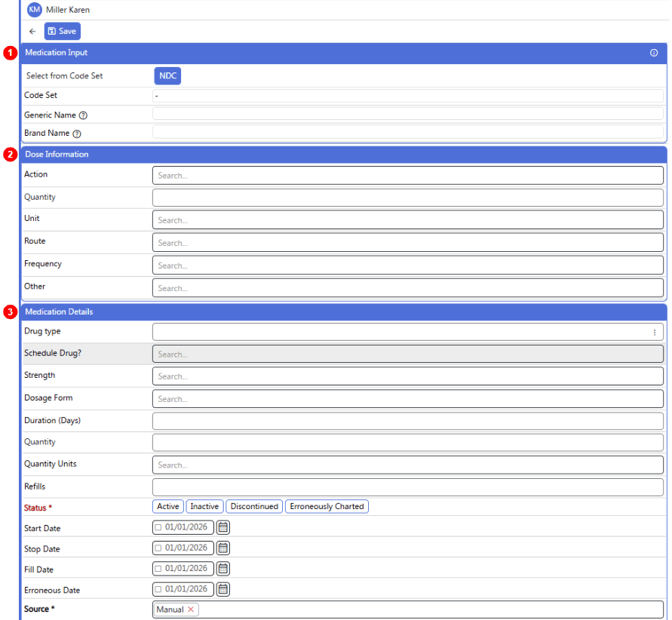Screen dimensions: 672x620
Task: Set status to Erroneously Charted
Action: (x=327, y=506)
